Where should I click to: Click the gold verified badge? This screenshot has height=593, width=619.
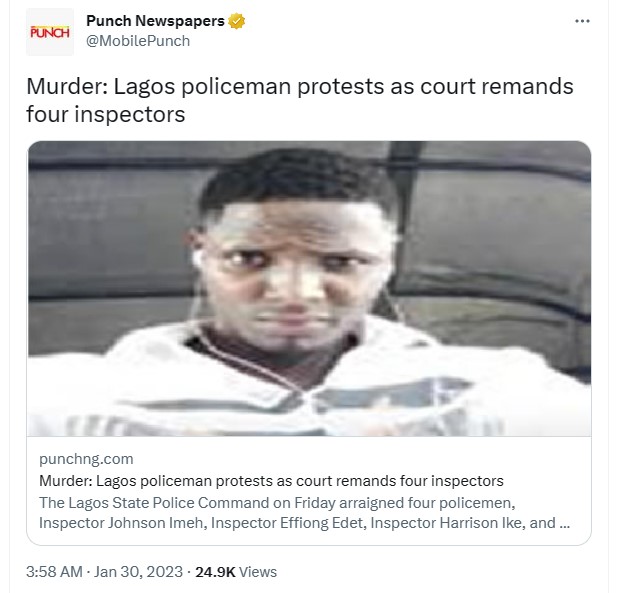coord(236,21)
